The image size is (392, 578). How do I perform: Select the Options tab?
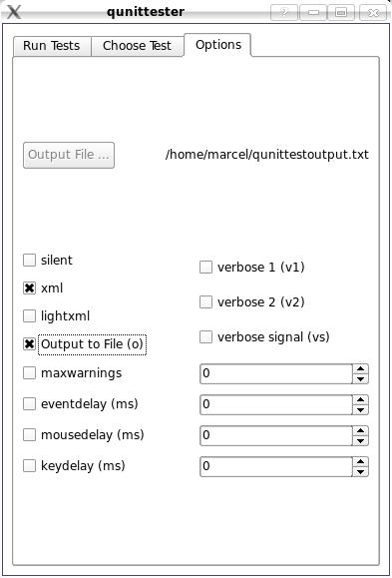tap(218, 45)
